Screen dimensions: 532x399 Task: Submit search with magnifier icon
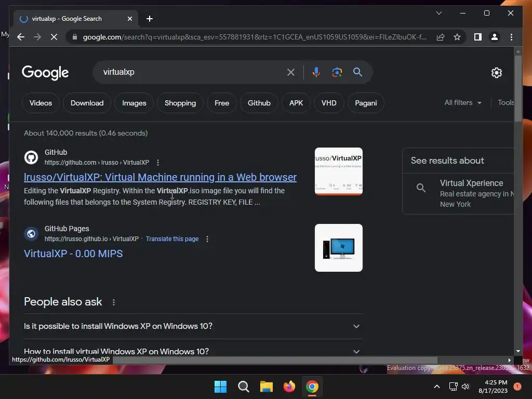point(357,72)
